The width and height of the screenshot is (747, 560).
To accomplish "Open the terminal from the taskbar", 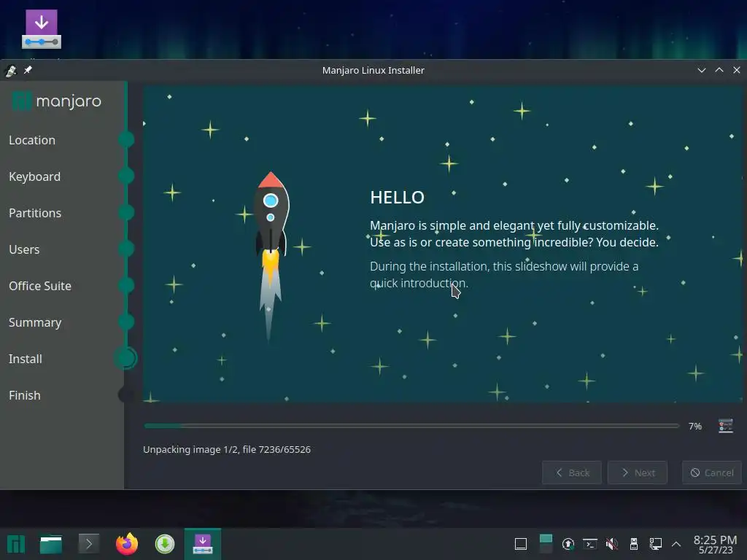I will (x=88, y=544).
